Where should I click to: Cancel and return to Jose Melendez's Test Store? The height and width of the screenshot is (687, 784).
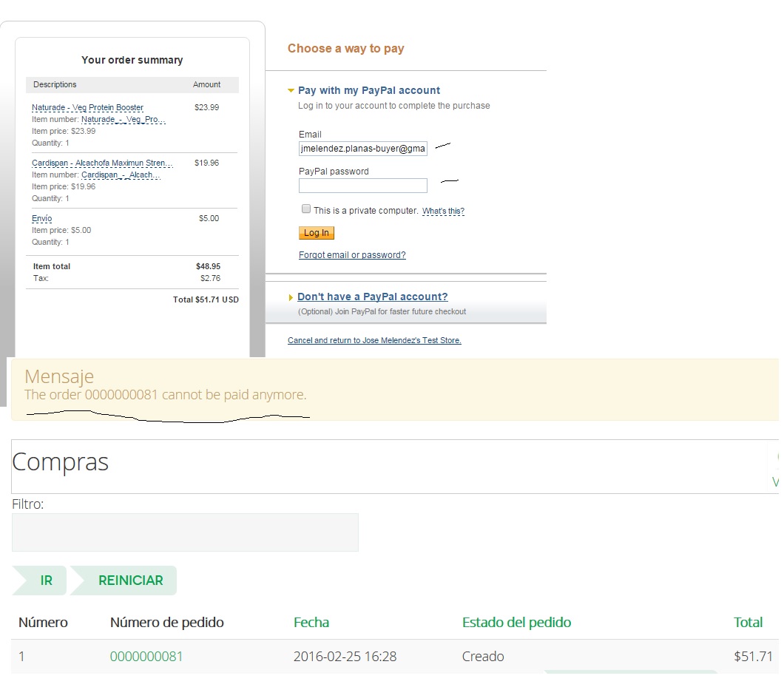coord(374,340)
